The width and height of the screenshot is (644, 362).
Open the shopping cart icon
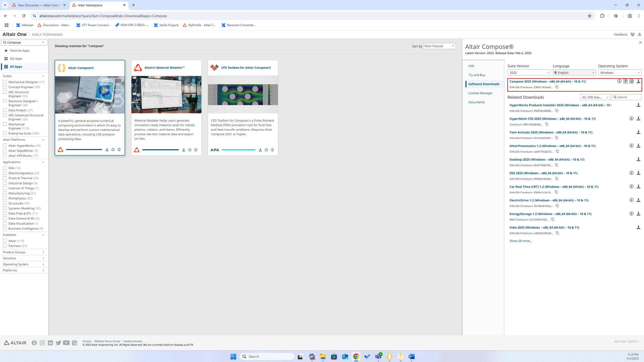point(632,34)
